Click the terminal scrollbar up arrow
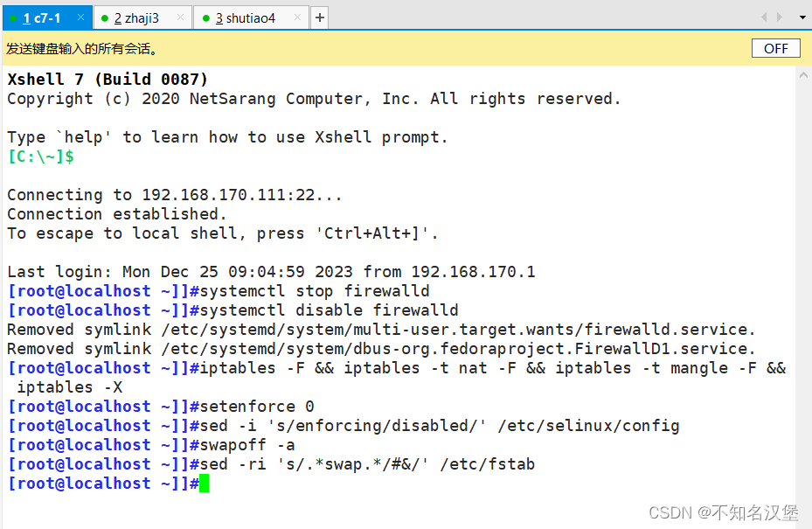 coord(803,75)
